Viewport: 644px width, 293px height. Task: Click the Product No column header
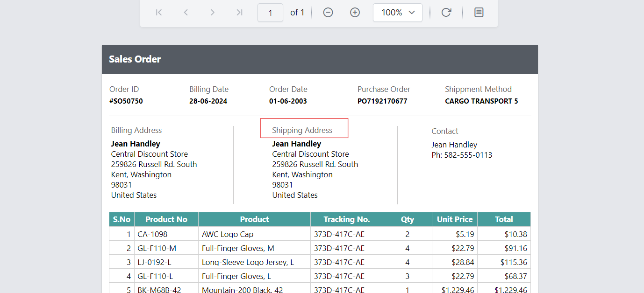(166, 219)
